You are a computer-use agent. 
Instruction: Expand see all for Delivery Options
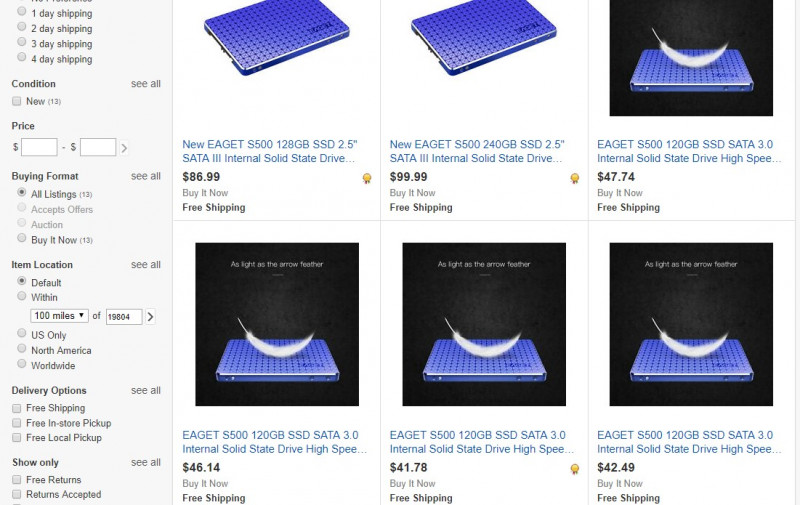[x=145, y=390]
